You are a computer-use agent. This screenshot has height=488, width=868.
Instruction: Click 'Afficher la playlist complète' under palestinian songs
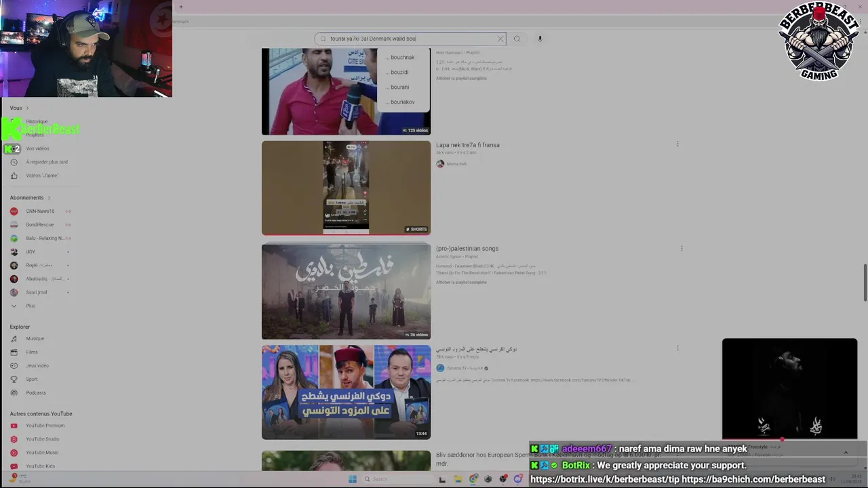pyautogui.click(x=461, y=282)
